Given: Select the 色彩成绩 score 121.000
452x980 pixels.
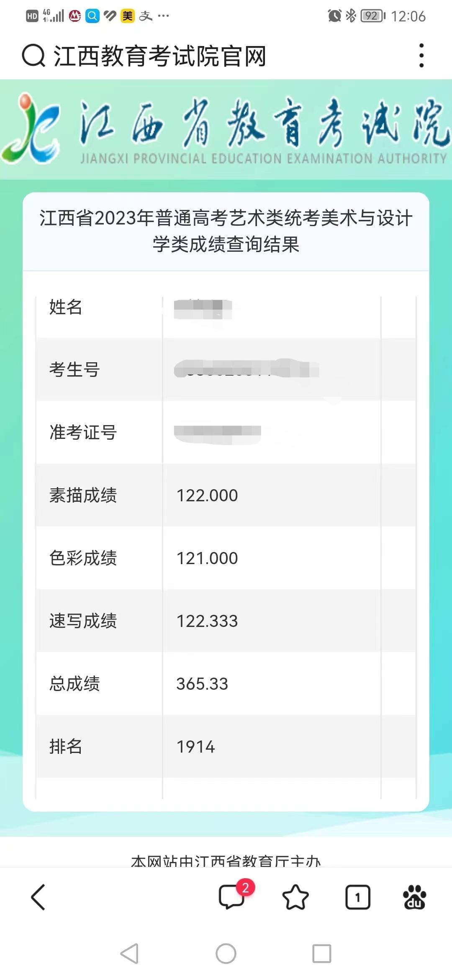Looking at the screenshot, I should click(207, 558).
